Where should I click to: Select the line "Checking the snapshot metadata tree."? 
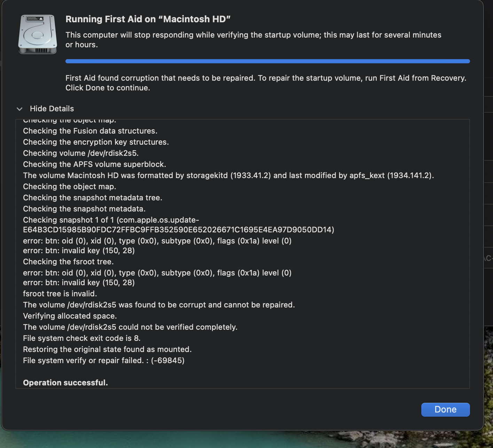[93, 198]
